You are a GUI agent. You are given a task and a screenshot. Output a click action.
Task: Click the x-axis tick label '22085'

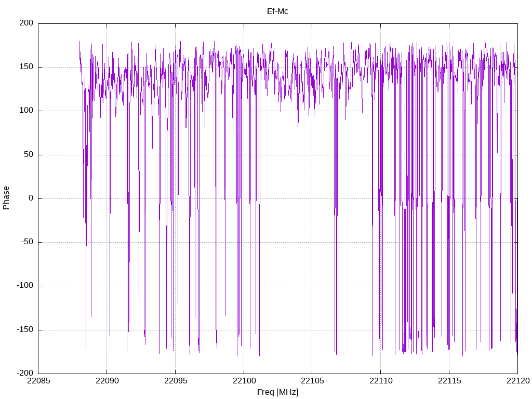[x=38, y=381]
